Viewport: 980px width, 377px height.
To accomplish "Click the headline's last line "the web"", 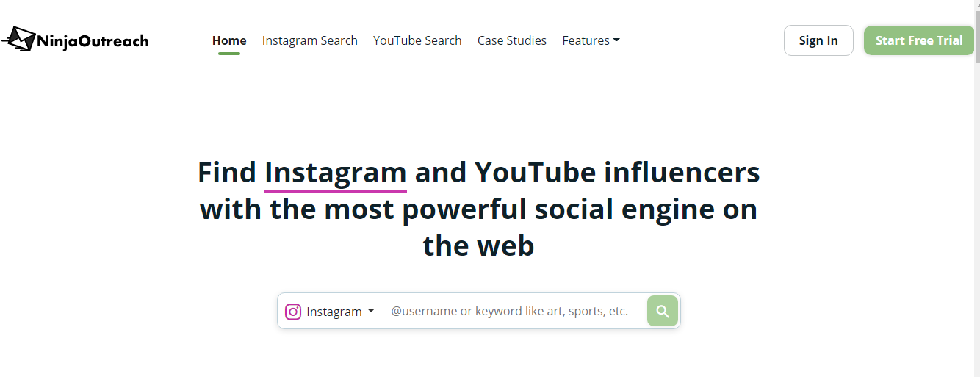I will pos(478,245).
